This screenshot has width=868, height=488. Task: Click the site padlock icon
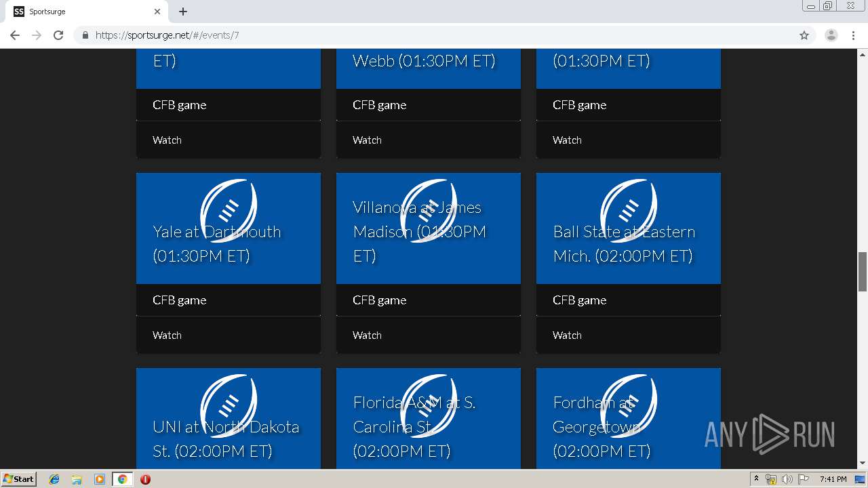click(85, 35)
